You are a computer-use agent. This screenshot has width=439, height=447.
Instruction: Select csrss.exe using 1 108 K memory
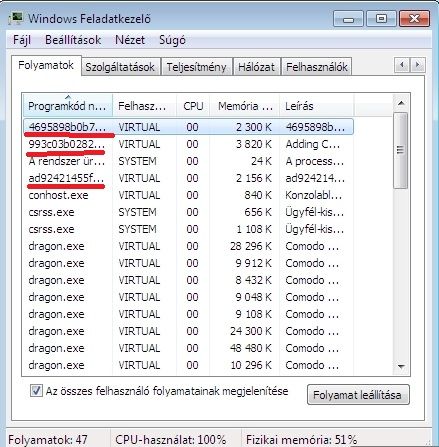(188, 229)
